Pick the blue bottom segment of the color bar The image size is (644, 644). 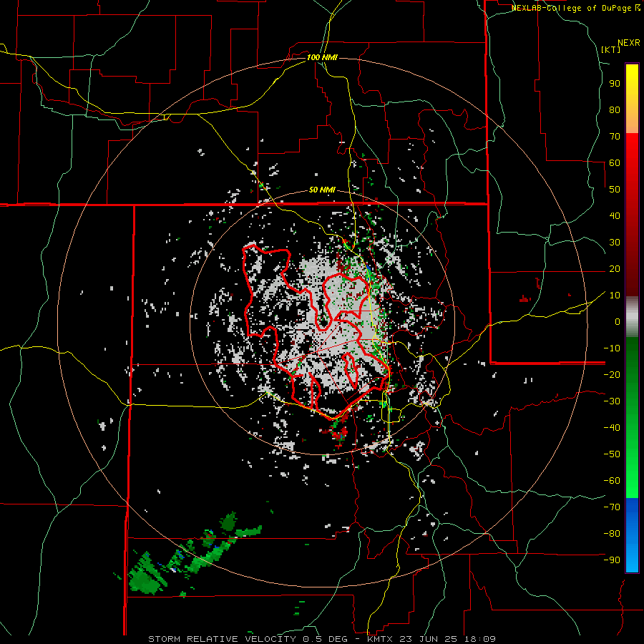click(x=632, y=535)
